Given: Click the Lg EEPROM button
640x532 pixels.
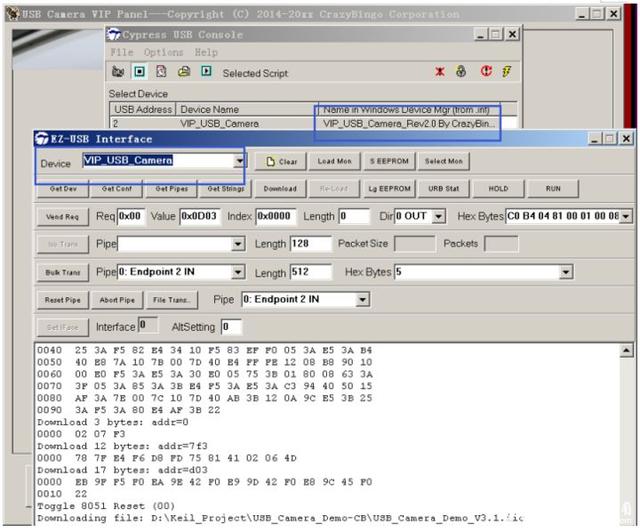Looking at the screenshot, I should pos(389,189).
